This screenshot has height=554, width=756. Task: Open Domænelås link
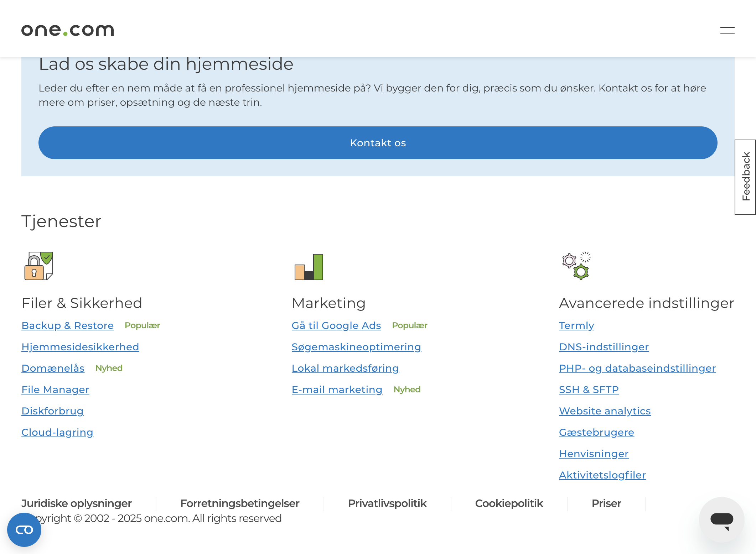(x=53, y=368)
